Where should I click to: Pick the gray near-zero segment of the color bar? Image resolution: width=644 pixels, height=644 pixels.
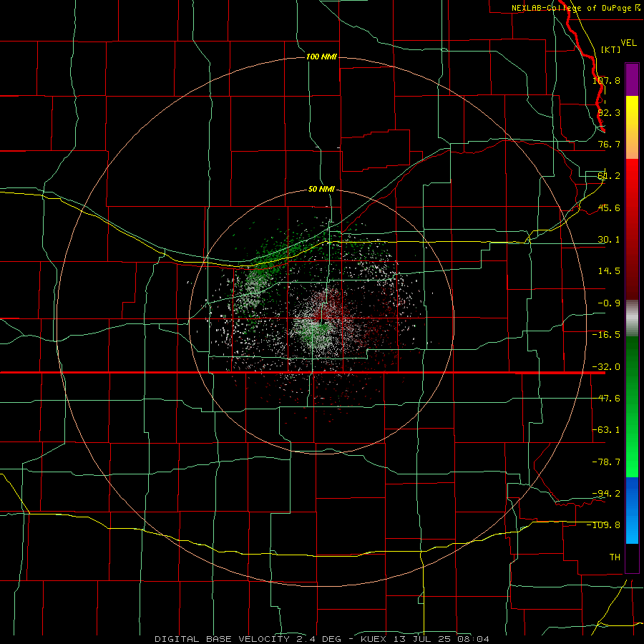[x=632, y=318]
